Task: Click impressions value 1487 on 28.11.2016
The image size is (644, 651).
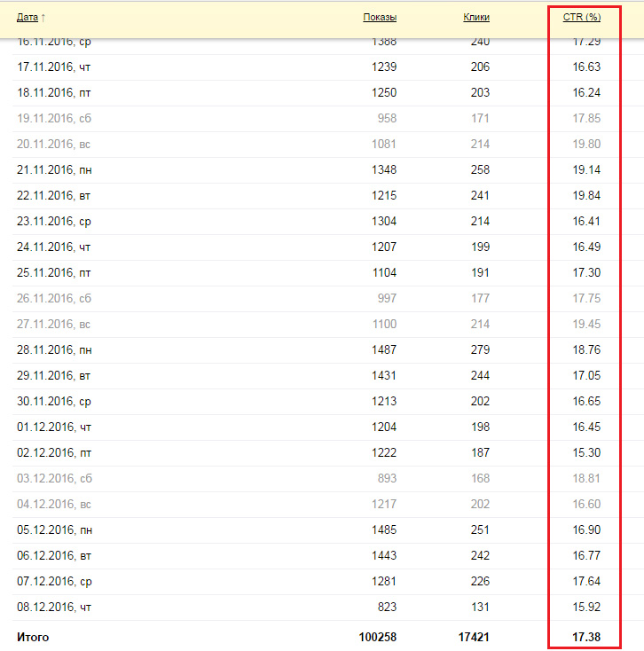Action: [383, 350]
